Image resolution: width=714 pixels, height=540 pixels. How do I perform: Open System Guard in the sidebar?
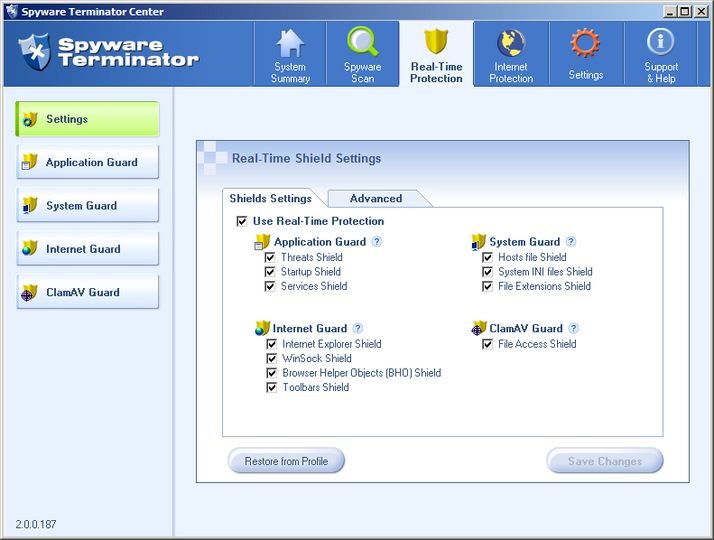point(87,205)
